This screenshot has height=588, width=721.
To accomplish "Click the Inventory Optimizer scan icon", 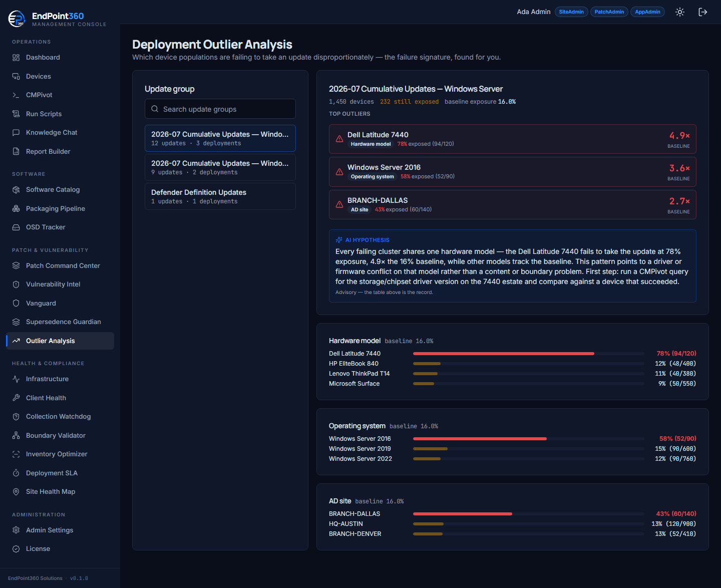I will [16, 454].
